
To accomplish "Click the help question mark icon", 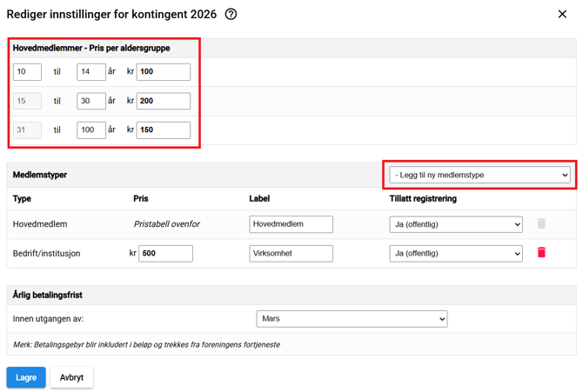I will 231,14.
